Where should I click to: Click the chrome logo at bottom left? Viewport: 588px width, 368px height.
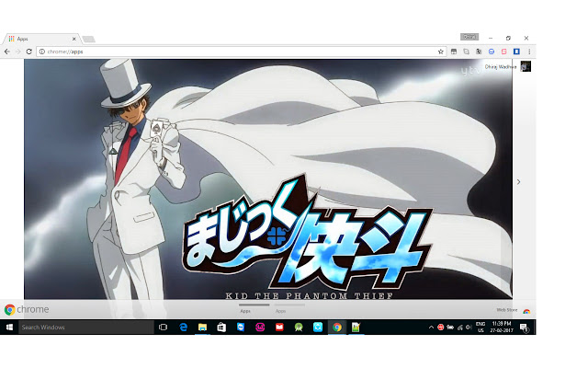[27, 309]
